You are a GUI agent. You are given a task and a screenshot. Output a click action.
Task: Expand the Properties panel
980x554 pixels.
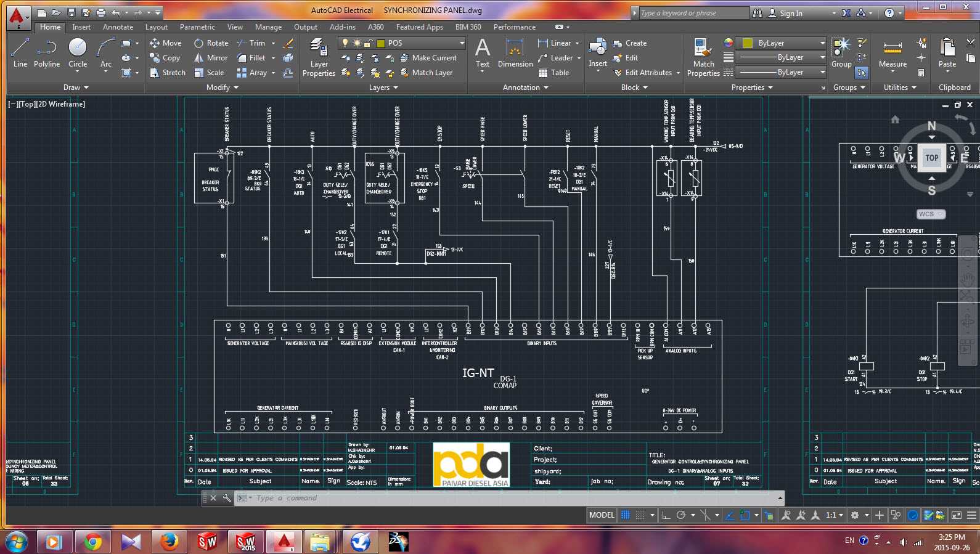[x=752, y=88]
